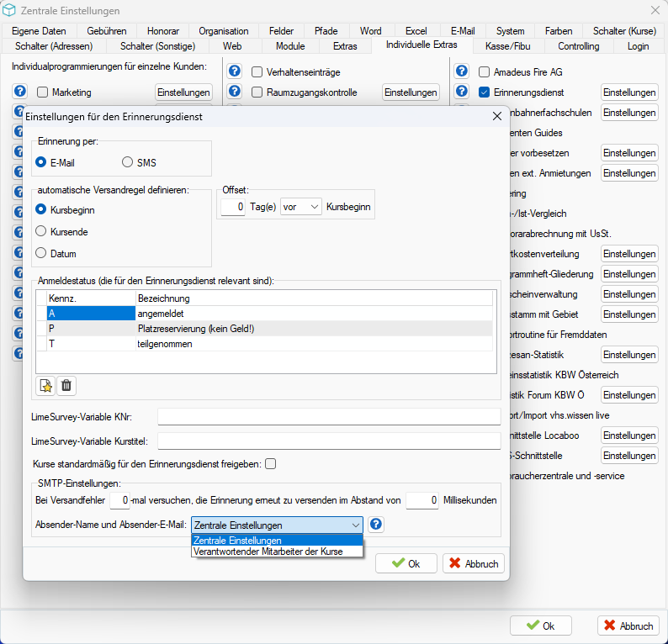The height and width of the screenshot is (644, 668).
Task: Go to the Kasse/Fibu tab
Action: pyautogui.click(x=508, y=46)
